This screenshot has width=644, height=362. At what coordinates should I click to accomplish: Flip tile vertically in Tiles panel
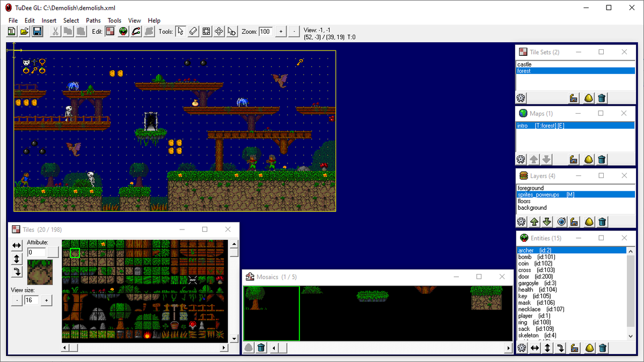click(17, 258)
